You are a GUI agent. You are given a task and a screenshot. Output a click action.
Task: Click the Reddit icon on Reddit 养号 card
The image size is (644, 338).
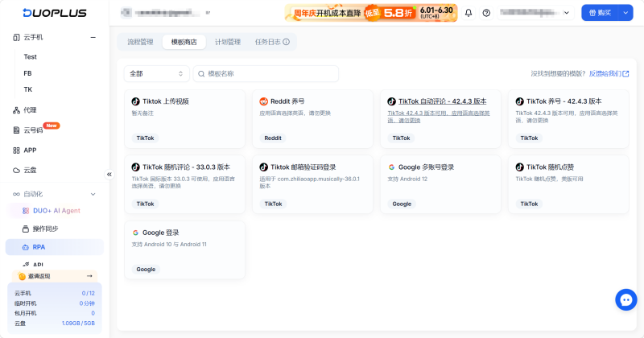264,101
